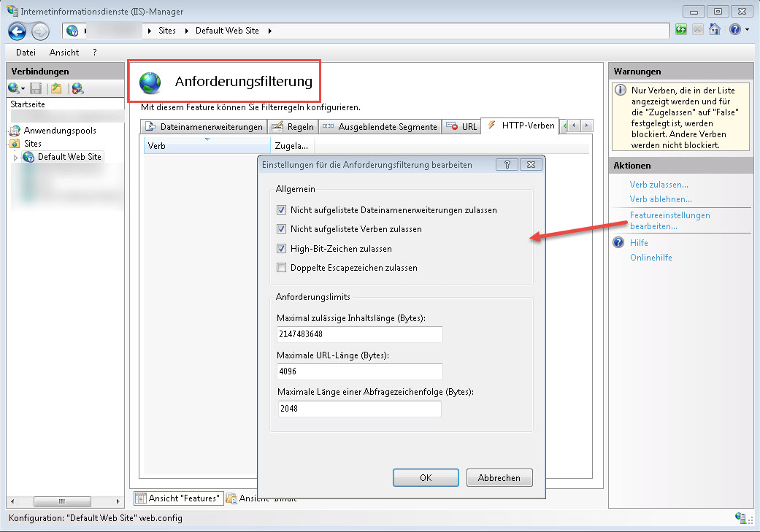Screen dimensions: 760x532
Task: Click the refresh page icon in toolbar
Action: (x=681, y=30)
